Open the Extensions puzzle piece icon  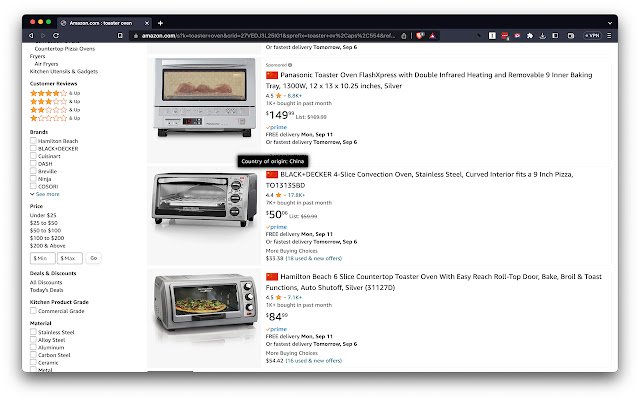coord(530,36)
